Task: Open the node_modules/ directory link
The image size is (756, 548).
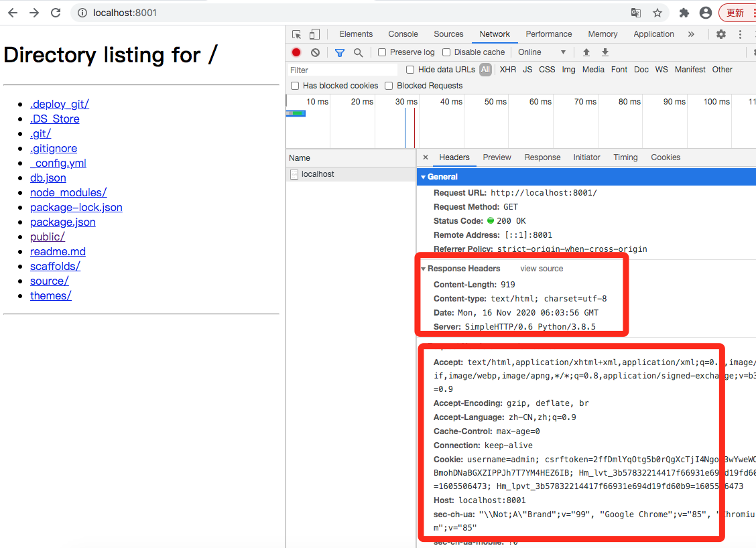Action: [68, 192]
